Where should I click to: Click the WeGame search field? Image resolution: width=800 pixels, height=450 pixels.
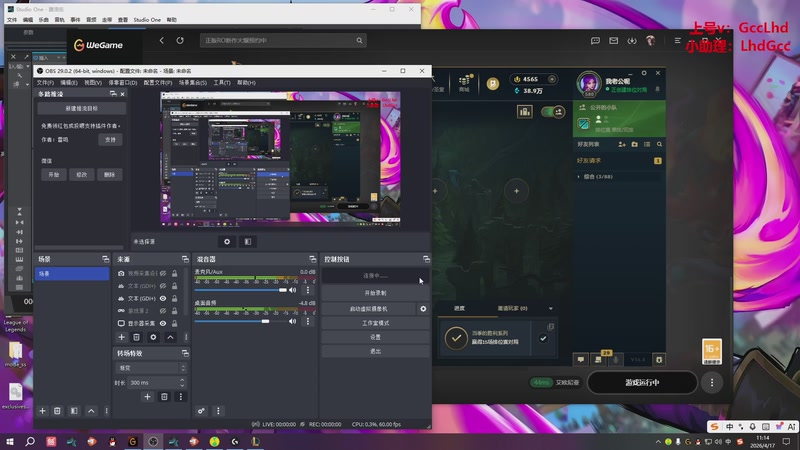click(x=283, y=40)
